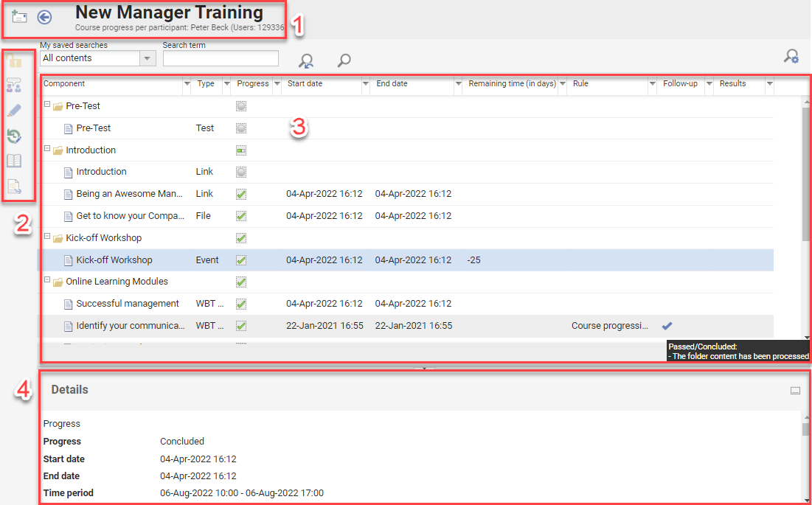Open advanced user search with the person-magnifier icon
The height and width of the screenshot is (505, 812).
coord(305,60)
